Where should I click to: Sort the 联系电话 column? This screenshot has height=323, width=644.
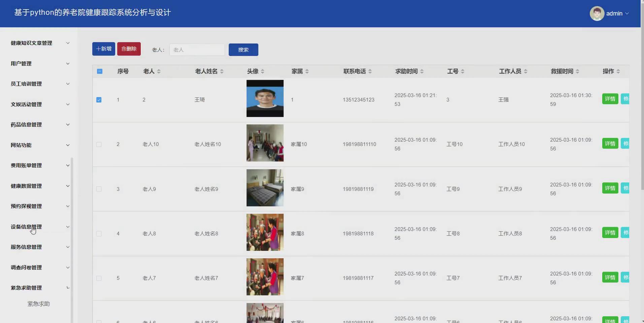370,71
